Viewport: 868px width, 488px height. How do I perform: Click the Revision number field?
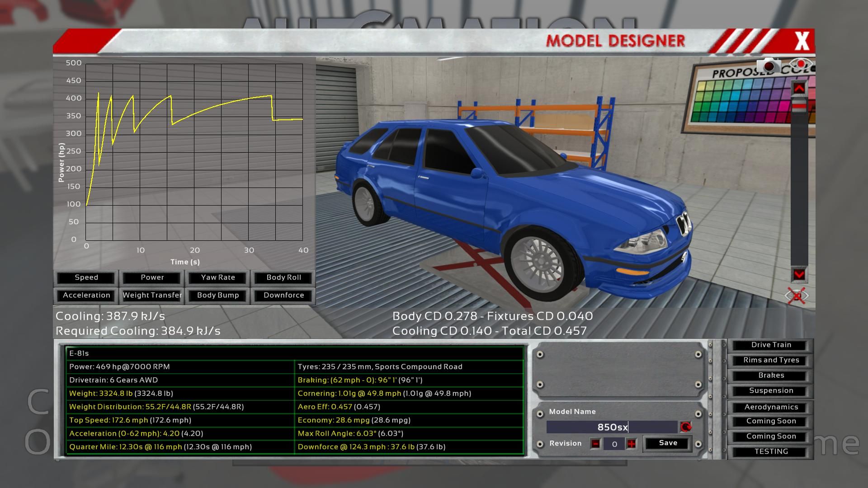(x=614, y=444)
